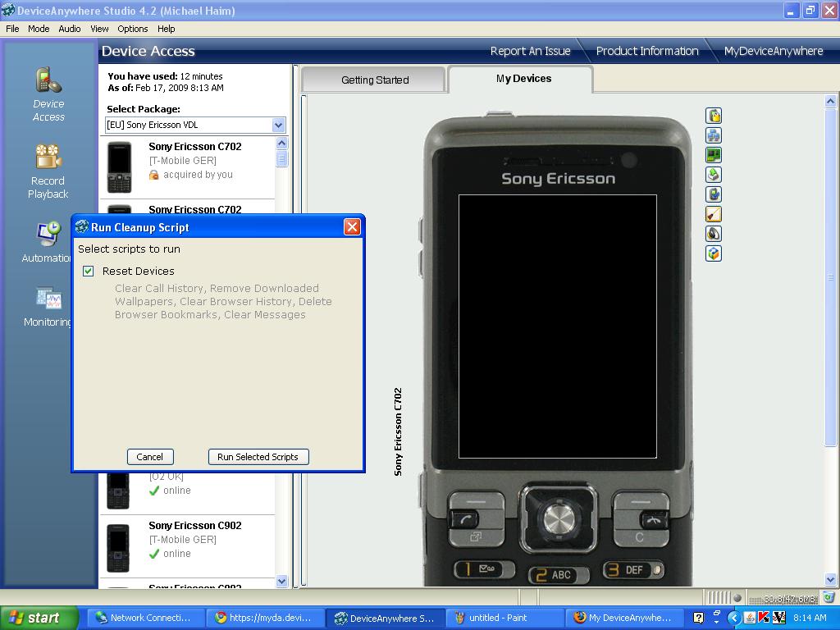This screenshot has height=630, width=840.
Task: Open the Mode menu
Action: (39, 29)
